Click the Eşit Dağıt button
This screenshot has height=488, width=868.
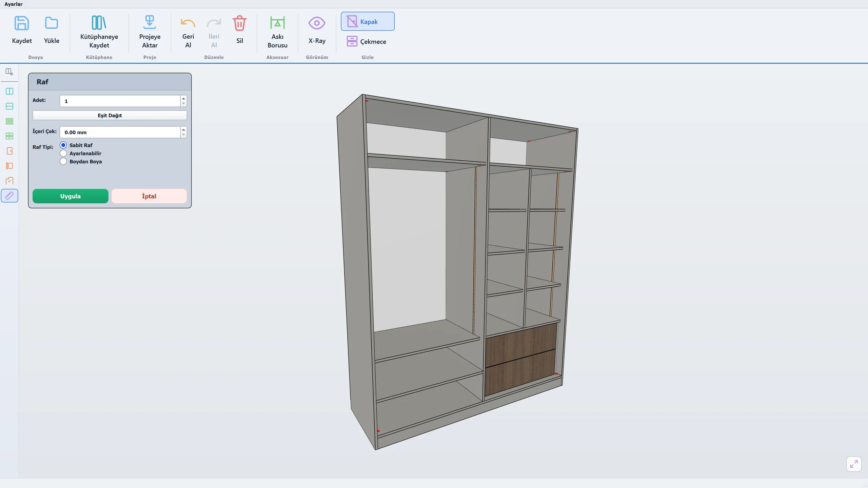[110, 115]
